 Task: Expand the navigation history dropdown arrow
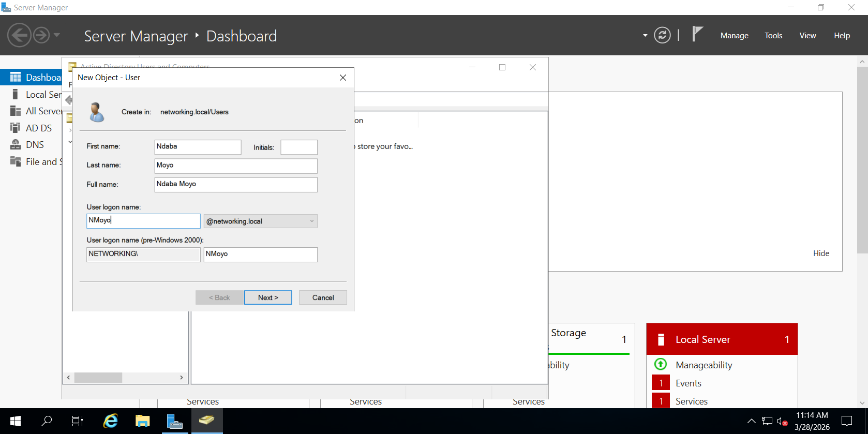tap(57, 35)
